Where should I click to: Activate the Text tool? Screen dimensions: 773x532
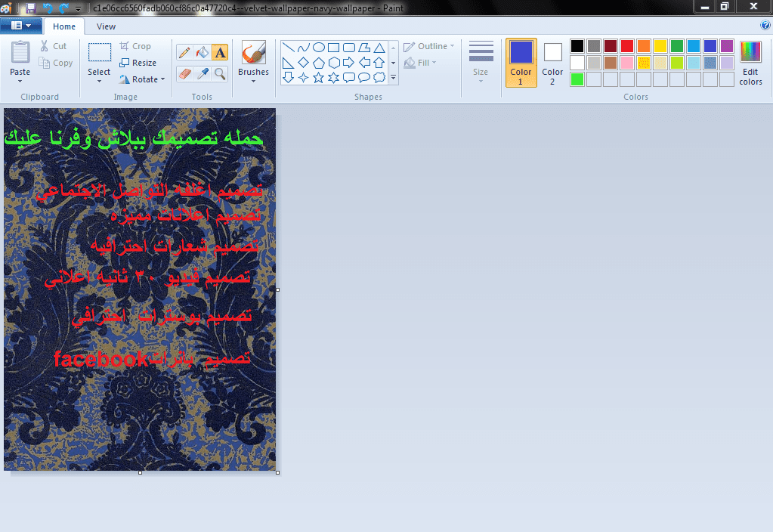point(220,52)
